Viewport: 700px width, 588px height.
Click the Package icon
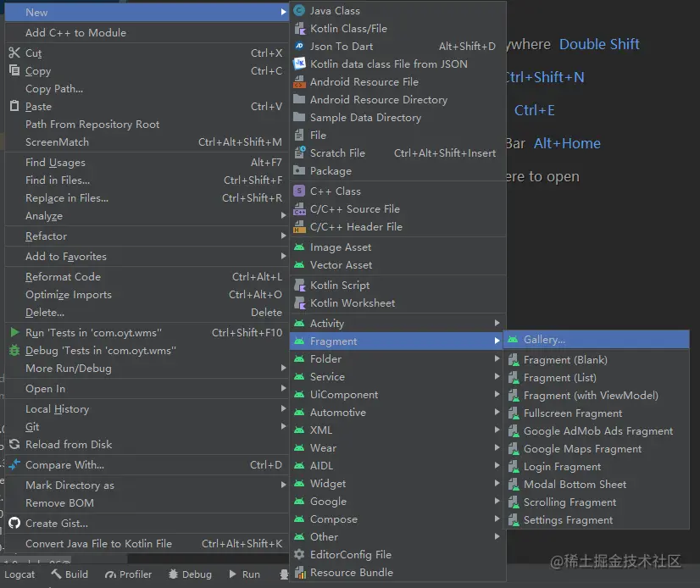299,170
